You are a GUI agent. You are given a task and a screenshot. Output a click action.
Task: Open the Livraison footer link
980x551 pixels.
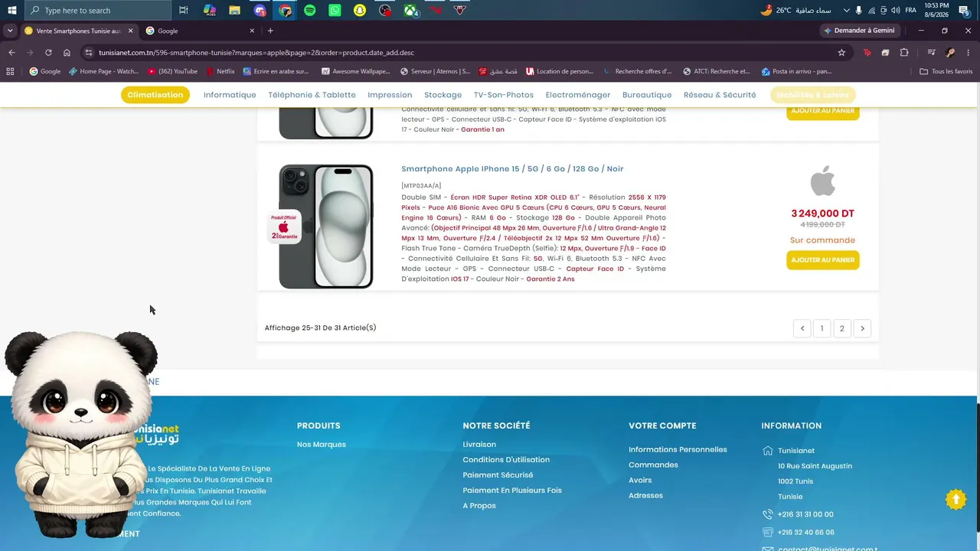pos(479,445)
